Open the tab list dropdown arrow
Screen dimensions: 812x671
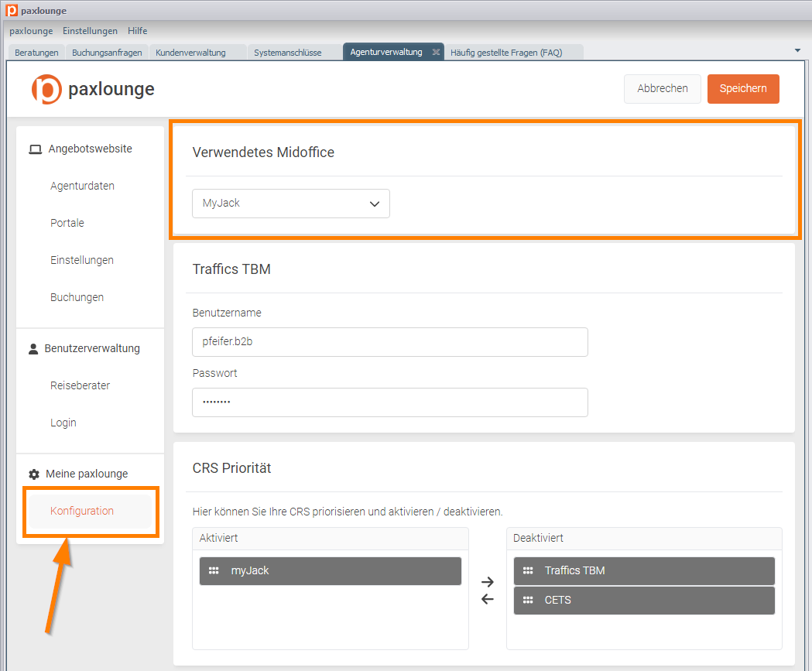[x=797, y=50]
